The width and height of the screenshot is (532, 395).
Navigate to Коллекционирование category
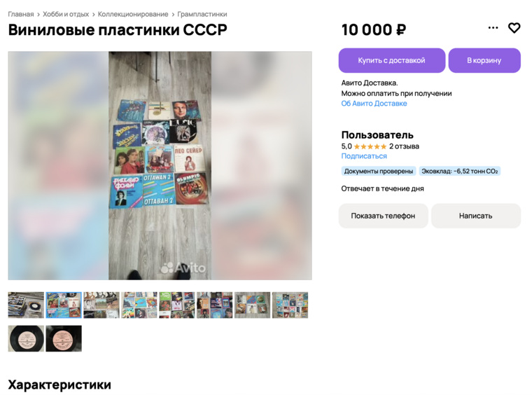133,14
